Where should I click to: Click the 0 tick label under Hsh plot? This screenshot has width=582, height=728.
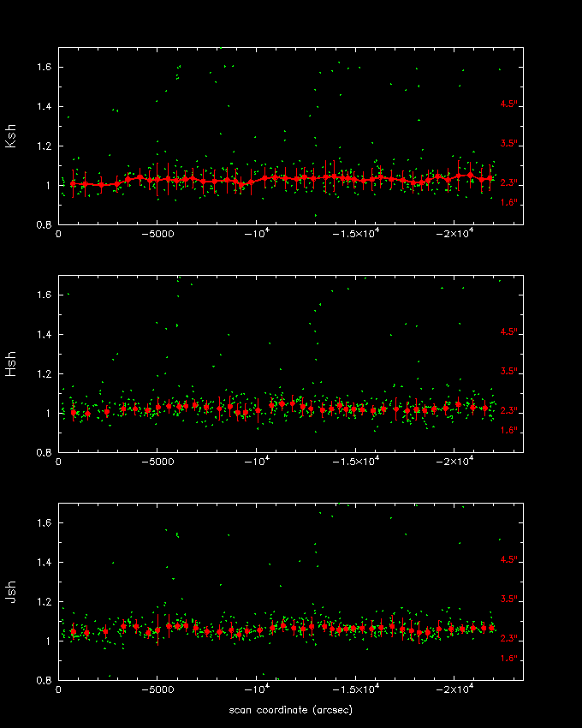[58, 462]
